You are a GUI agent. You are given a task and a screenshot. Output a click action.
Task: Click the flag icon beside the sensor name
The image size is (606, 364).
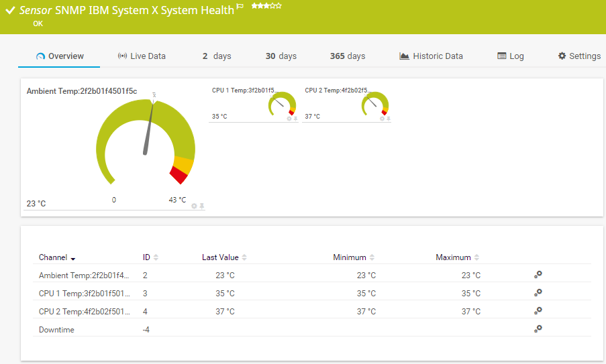[x=240, y=7]
